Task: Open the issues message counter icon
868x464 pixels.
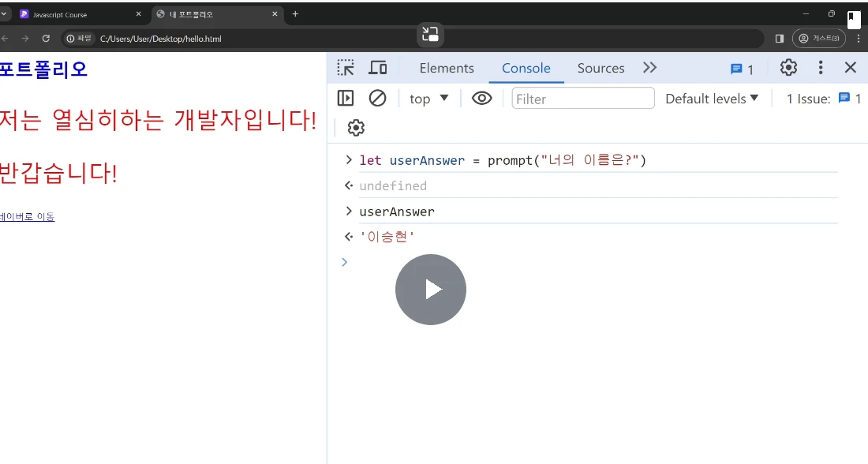Action: coord(742,69)
